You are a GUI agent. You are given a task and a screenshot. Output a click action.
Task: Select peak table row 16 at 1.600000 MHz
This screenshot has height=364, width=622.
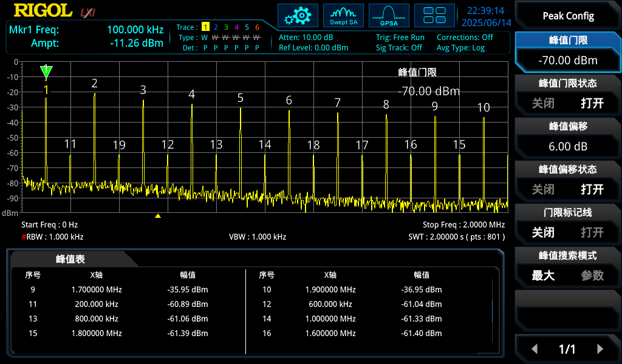(369, 333)
